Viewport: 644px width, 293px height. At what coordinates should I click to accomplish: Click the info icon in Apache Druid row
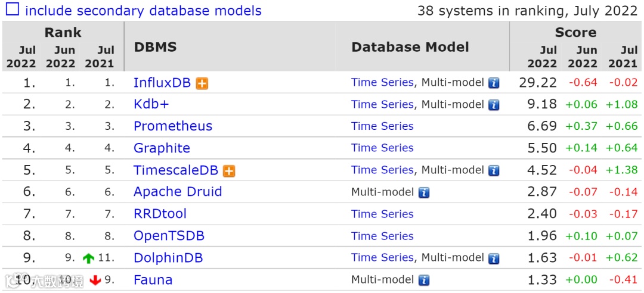click(x=424, y=192)
